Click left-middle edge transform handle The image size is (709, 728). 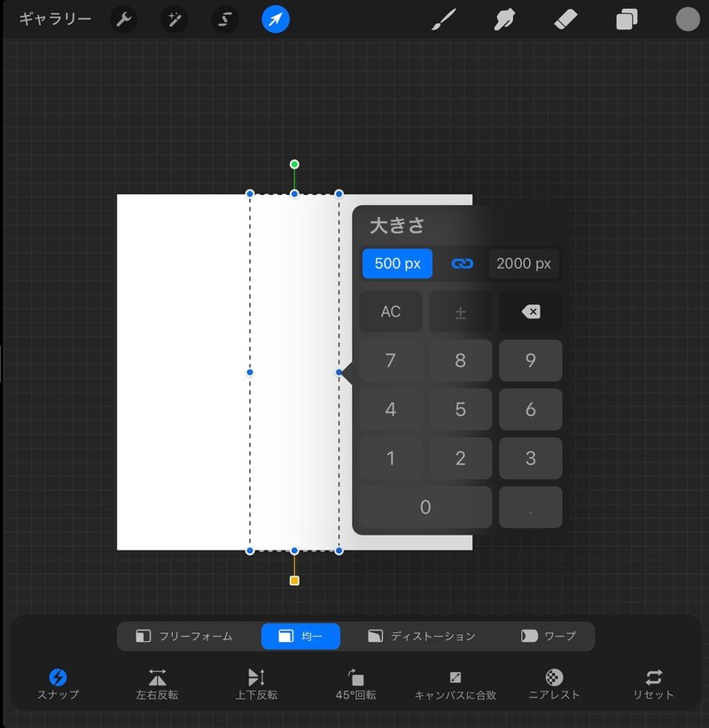point(250,372)
